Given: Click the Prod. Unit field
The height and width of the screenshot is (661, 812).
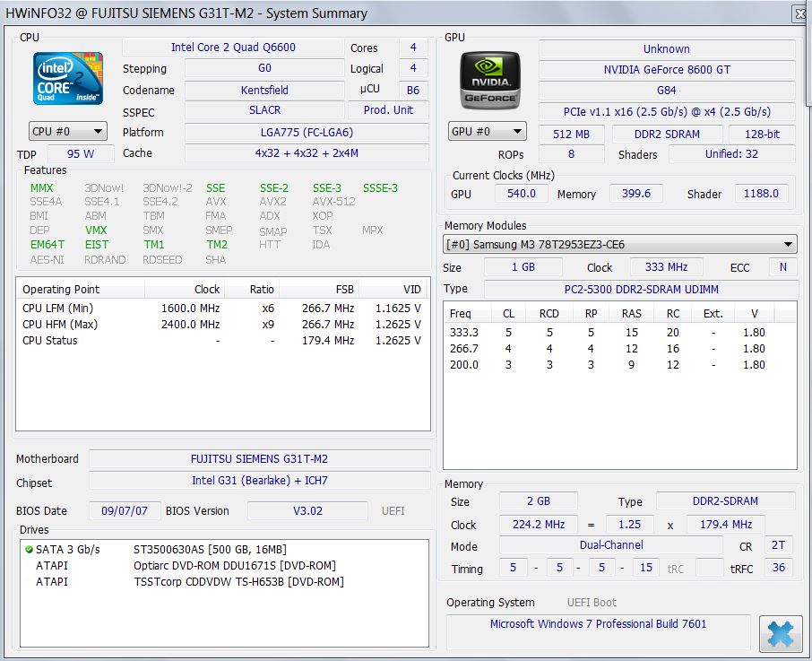Looking at the screenshot, I should 388,109.
